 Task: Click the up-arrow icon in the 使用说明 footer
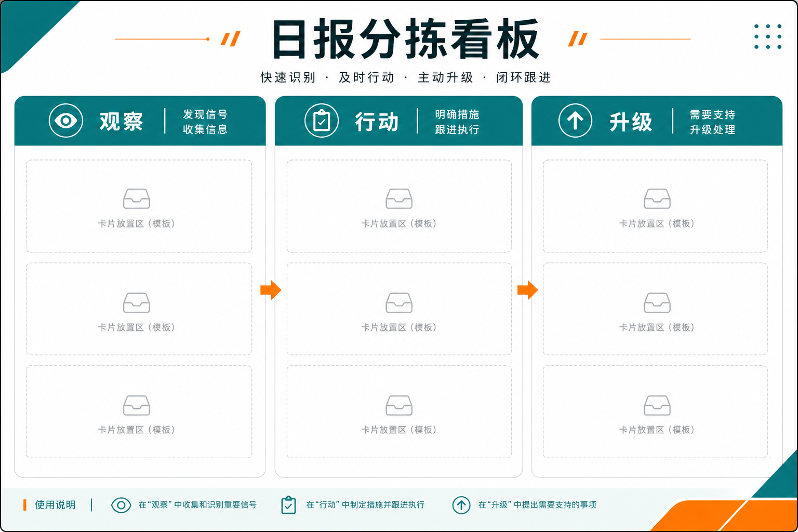[x=461, y=505]
